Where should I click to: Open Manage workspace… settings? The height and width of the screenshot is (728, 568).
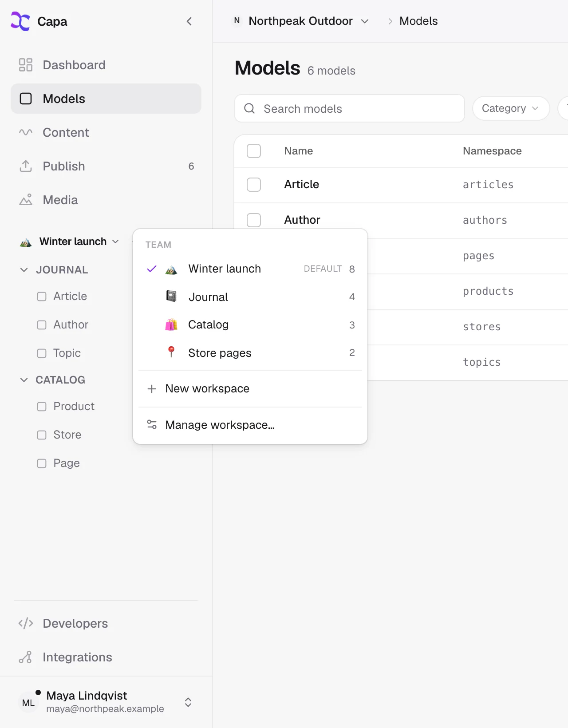coord(250,425)
